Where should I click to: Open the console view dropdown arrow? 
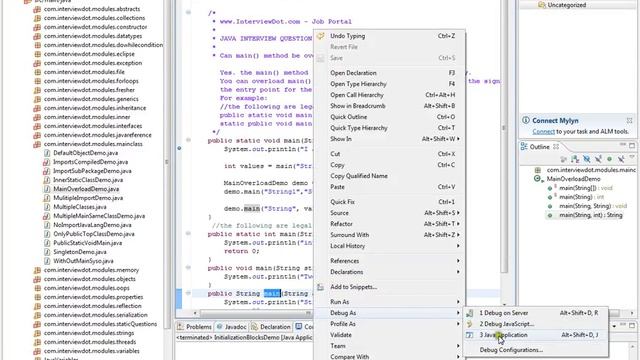point(614,327)
